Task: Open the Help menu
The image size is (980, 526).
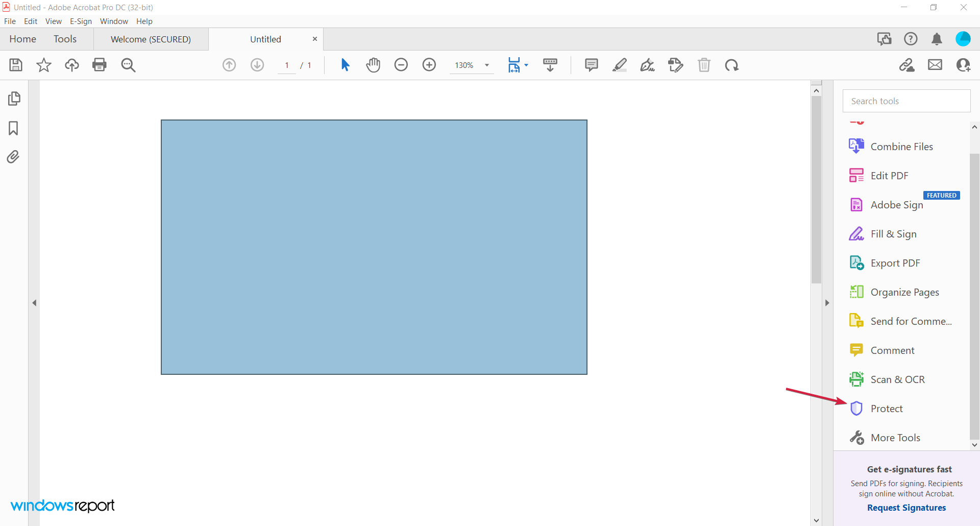Action: tap(144, 21)
